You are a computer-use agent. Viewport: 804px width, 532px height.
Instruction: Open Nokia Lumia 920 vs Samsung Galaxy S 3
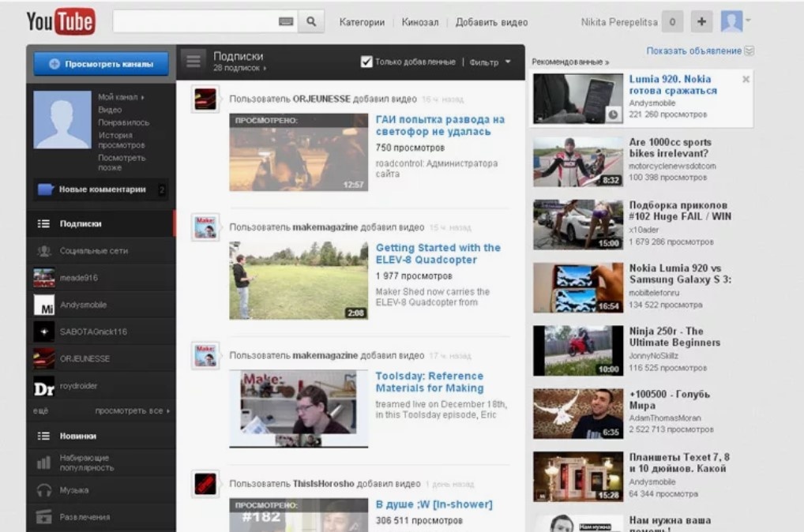(681, 274)
